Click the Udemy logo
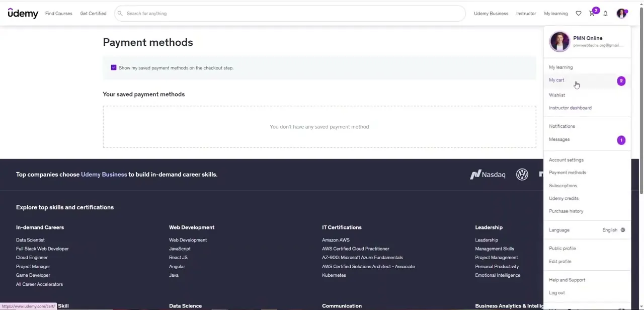Image resolution: width=644 pixels, height=310 pixels. (x=23, y=14)
